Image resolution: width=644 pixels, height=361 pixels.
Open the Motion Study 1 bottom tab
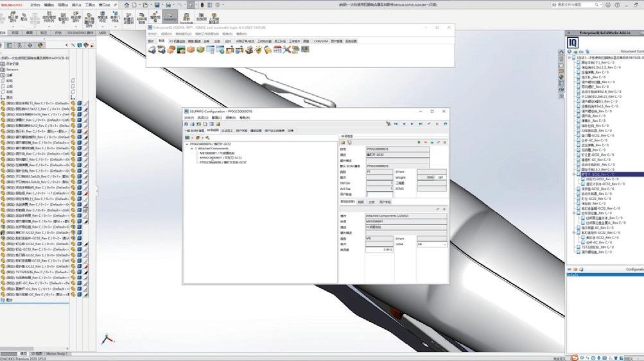coord(56,353)
